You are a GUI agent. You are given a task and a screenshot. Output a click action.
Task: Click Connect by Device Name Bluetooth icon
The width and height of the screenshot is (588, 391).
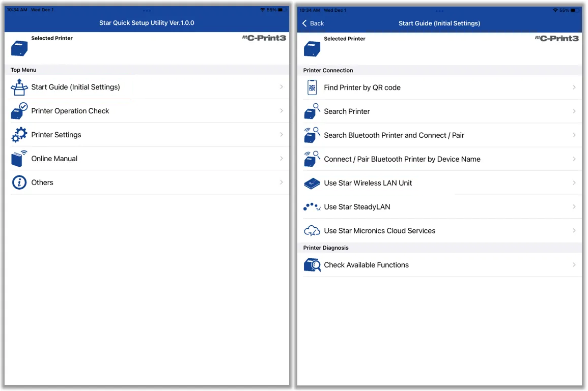312,159
